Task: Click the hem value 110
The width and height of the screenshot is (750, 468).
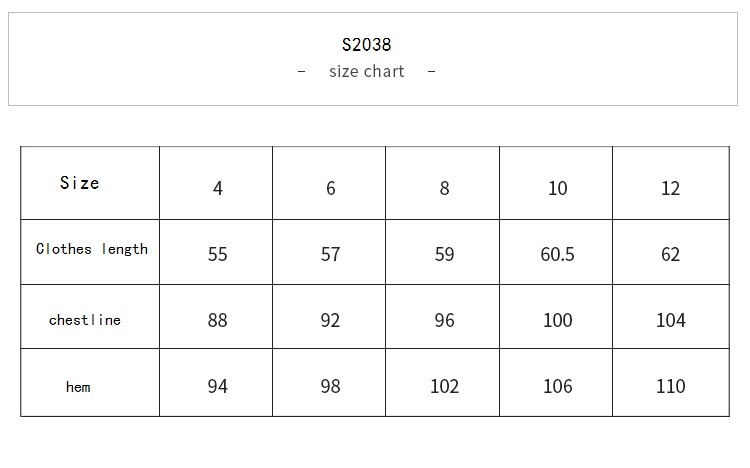Action: (x=671, y=386)
